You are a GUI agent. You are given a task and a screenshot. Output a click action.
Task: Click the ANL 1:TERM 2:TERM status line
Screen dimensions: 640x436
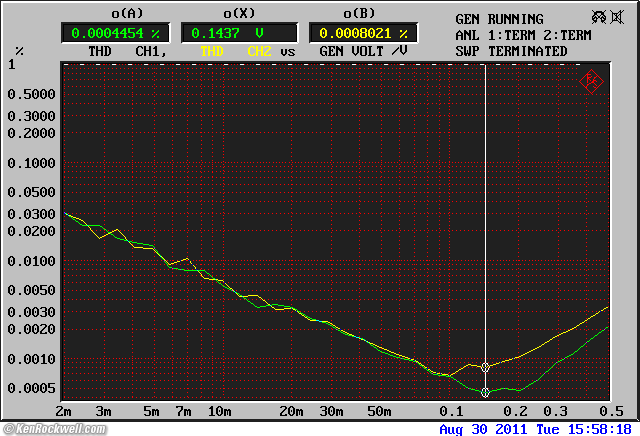pyautogui.click(x=525, y=35)
